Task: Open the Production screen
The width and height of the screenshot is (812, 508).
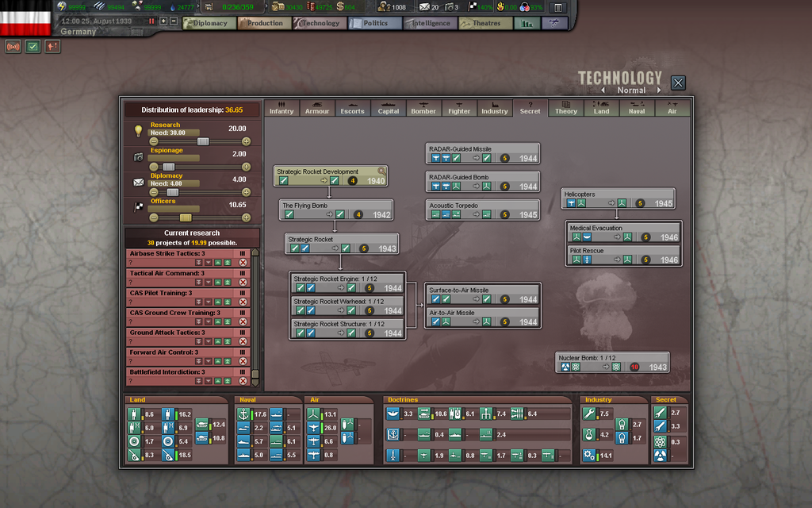Action: tap(264, 23)
